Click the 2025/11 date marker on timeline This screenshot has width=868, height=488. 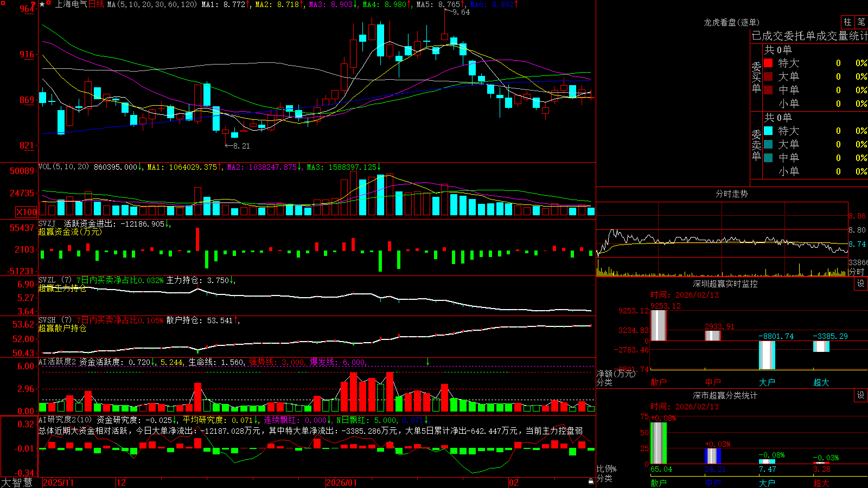coord(58,483)
